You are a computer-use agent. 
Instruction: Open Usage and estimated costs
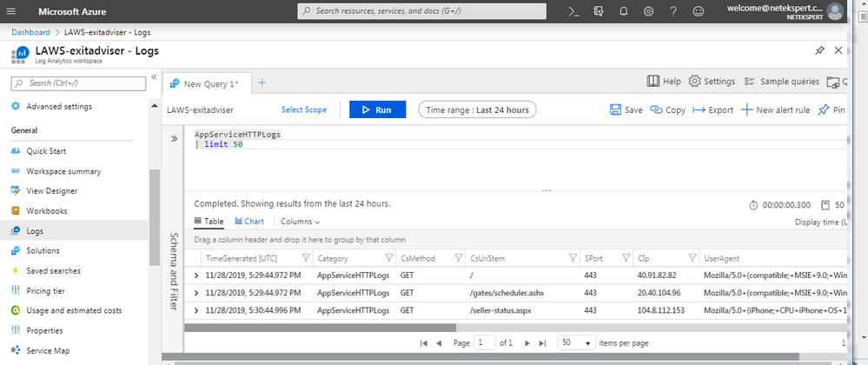tap(74, 311)
